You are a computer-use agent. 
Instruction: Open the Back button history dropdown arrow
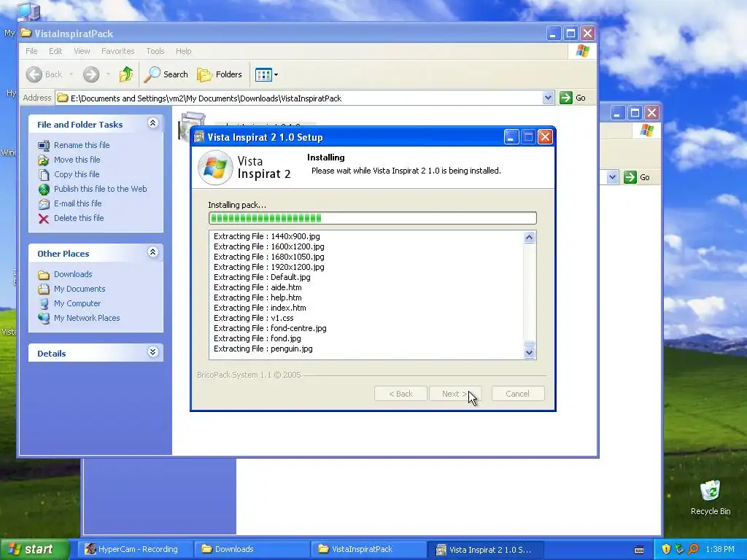[x=71, y=74]
